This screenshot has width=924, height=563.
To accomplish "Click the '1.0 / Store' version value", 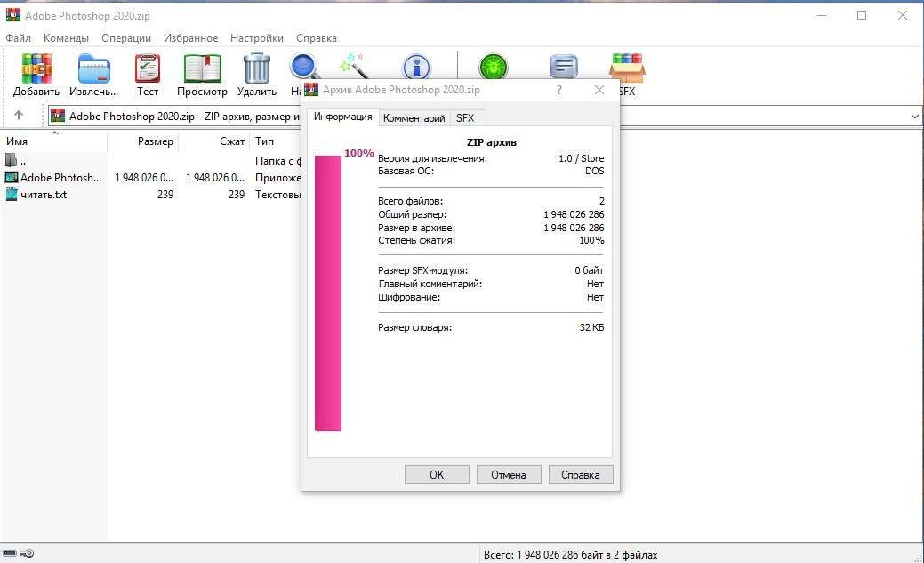I will point(581,158).
